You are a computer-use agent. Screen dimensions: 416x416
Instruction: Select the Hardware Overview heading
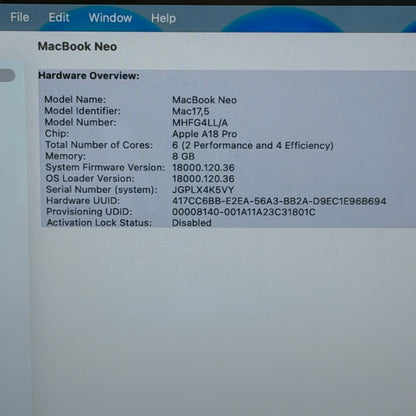[x=89, y=76]
